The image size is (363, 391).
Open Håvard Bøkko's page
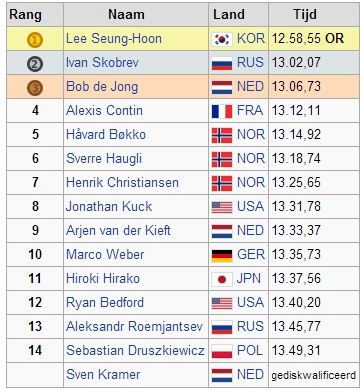click(106, 134)
